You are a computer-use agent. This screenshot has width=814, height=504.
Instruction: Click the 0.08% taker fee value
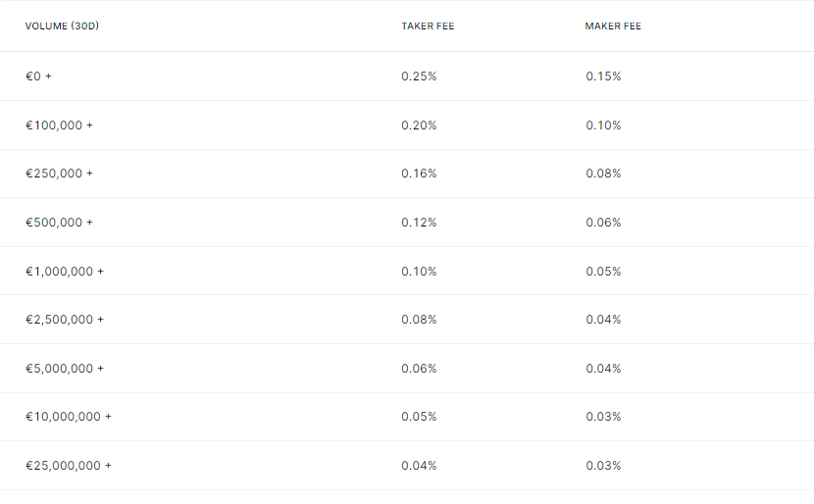tap(419, 320)
